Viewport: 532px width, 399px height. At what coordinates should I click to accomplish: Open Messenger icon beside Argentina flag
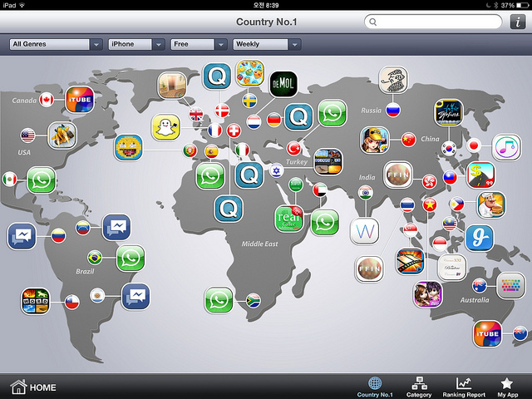(x=135, y=296)
